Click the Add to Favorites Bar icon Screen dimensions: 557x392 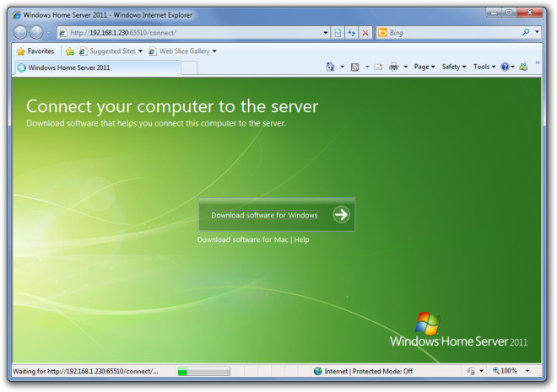point(70,51)
